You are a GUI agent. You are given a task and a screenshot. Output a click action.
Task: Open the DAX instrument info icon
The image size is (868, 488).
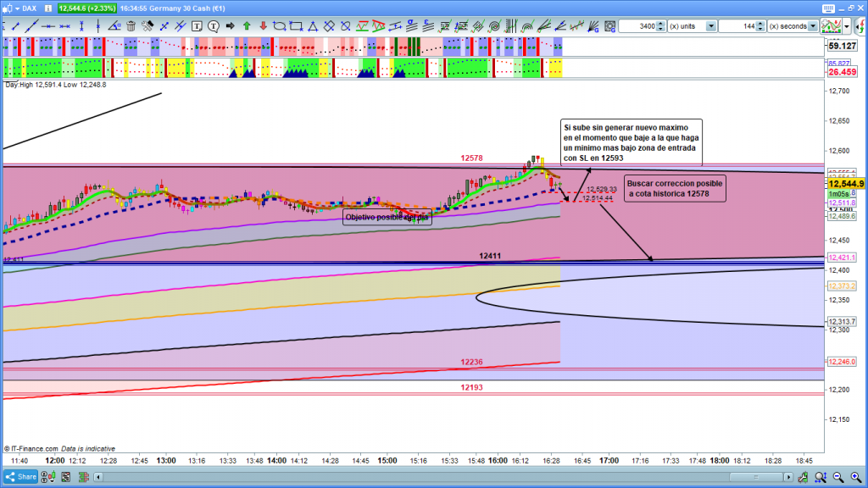[x=50, y=8]
